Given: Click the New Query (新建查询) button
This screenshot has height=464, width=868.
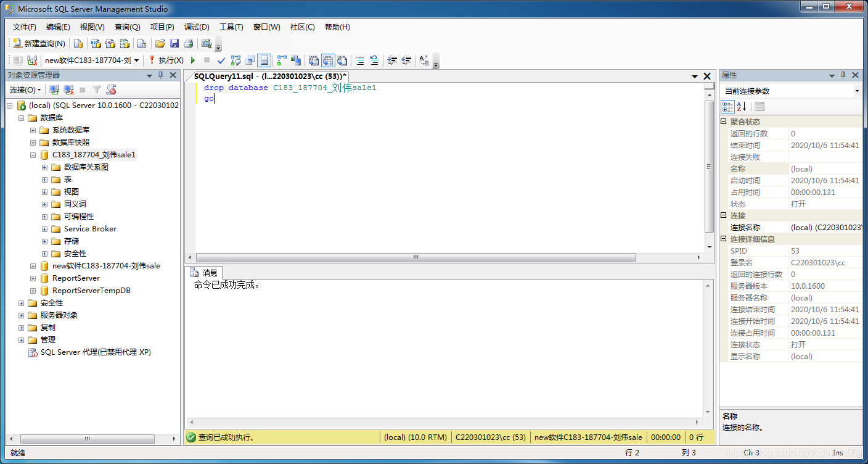Looking at the screenshot, I should [x=39, y=43].
